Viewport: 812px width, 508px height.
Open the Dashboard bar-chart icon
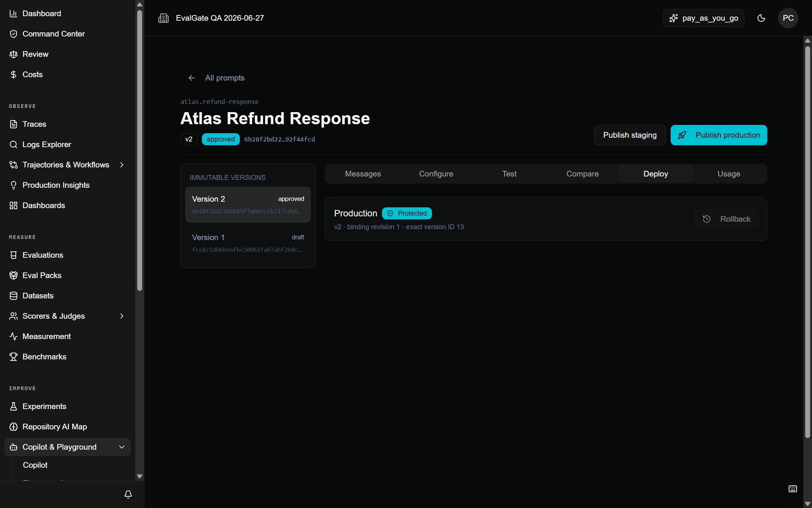[14, 14]
